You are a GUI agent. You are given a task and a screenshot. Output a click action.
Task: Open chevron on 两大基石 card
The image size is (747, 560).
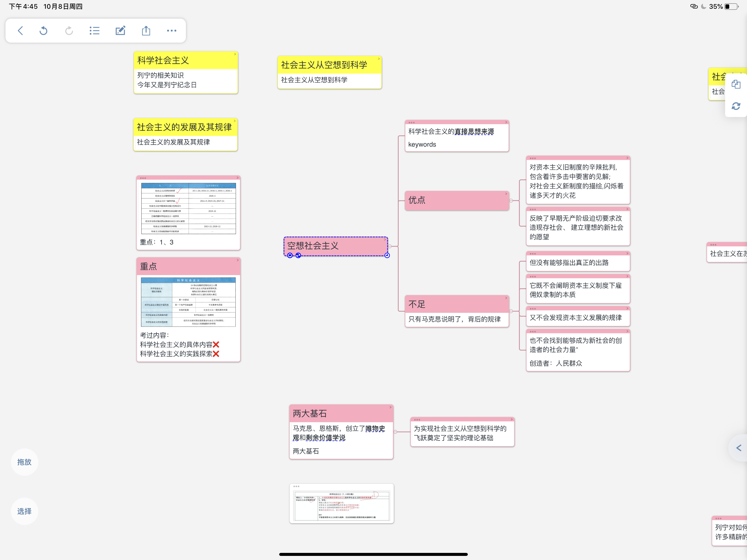(x=390, y=407)
